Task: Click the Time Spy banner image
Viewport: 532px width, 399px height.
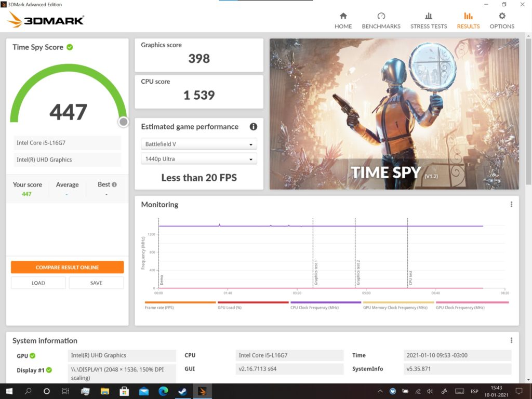Action: pyautogui.click(x=394, y=114)
